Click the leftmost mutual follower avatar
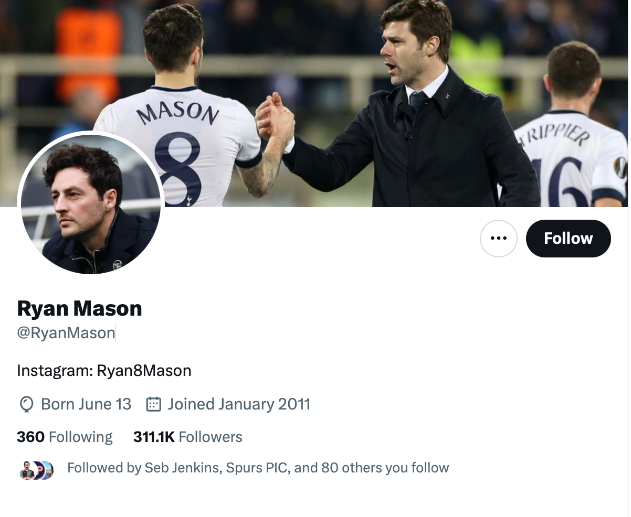 click(x=26, y=469)
